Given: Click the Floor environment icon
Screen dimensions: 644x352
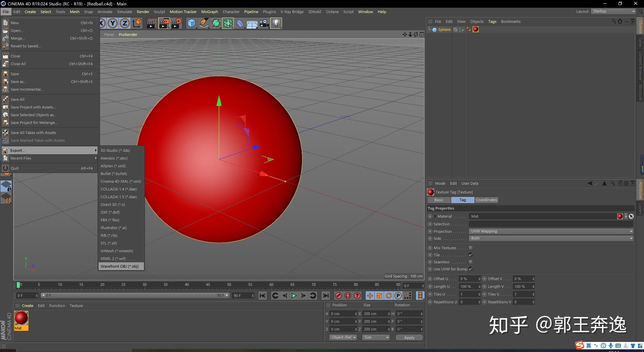Looking at the screenshot, I should point(252,23).
